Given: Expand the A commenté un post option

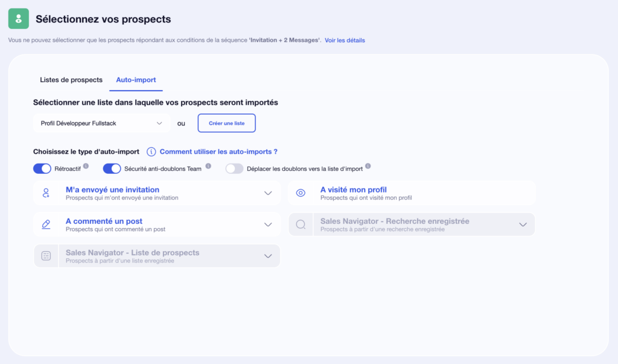Looking at the screenshot, I should (x=269, y=223).
